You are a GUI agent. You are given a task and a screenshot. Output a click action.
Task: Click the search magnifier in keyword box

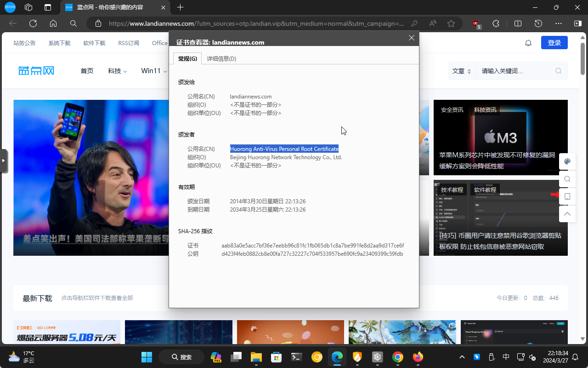coord(559,71)
